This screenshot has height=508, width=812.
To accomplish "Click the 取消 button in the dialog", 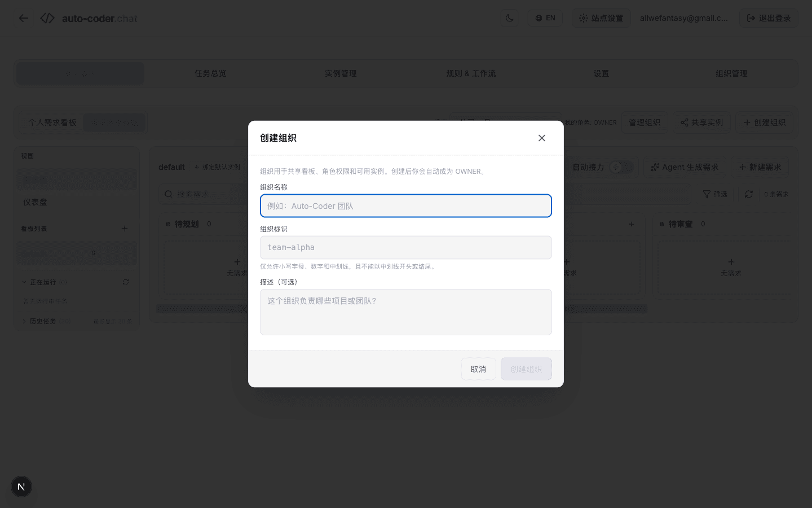I will pos(478,369).
